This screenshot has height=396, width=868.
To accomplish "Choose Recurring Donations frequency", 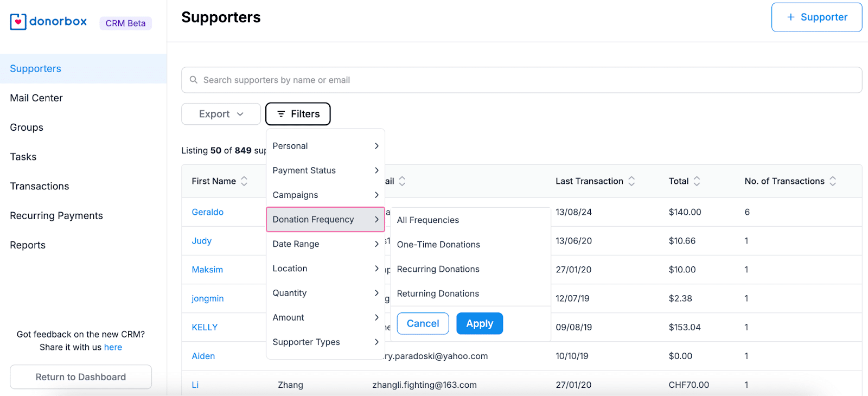I will point(438,269).
